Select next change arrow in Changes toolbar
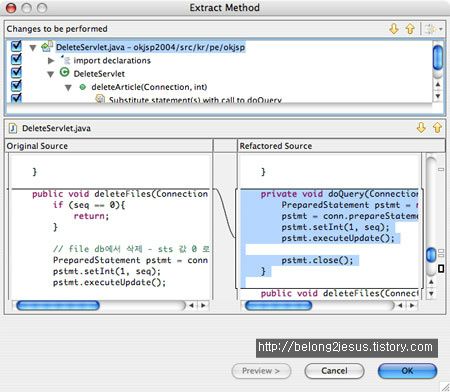 [394, 29]
